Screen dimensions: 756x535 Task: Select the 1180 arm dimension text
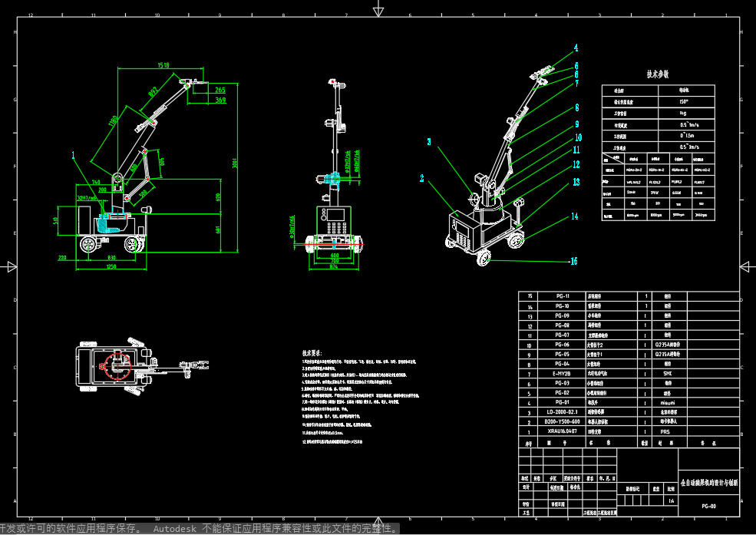(x=114, y=122)
